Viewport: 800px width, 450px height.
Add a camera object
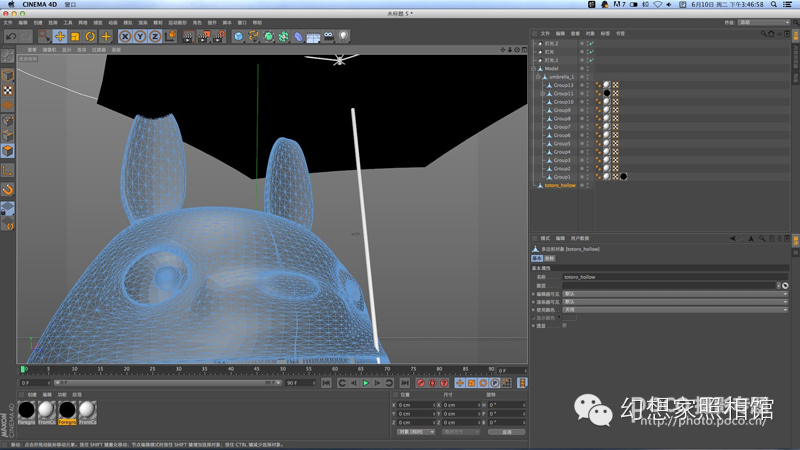click(329, 36)
